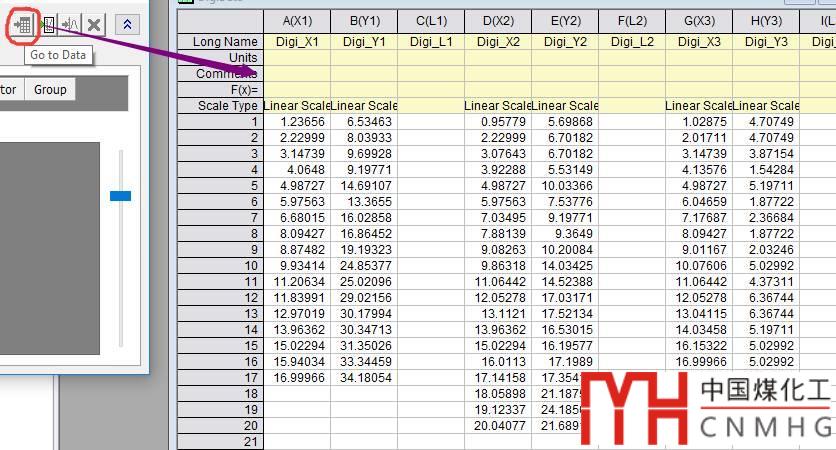Select cell with value 6.53463

[x=365, y=122]
